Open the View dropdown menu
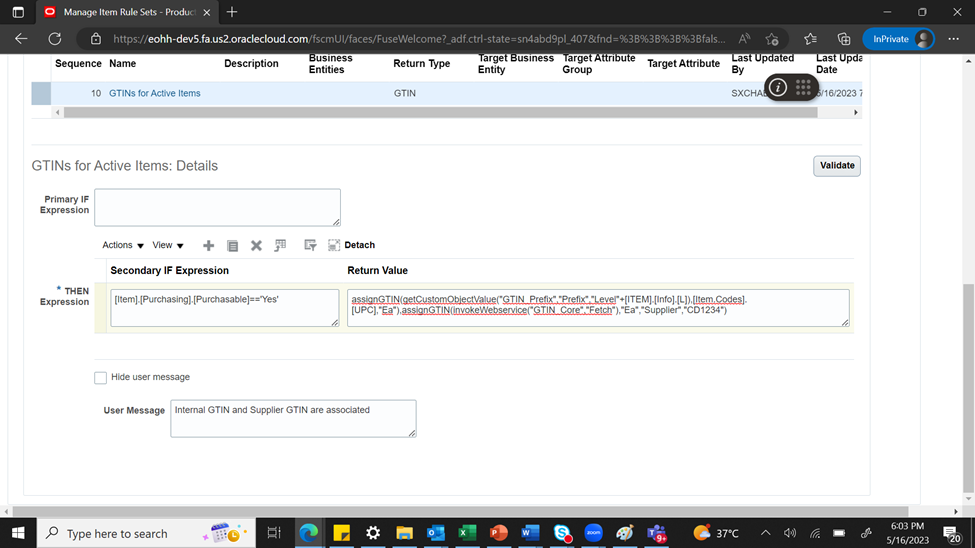 coord(168,245)
